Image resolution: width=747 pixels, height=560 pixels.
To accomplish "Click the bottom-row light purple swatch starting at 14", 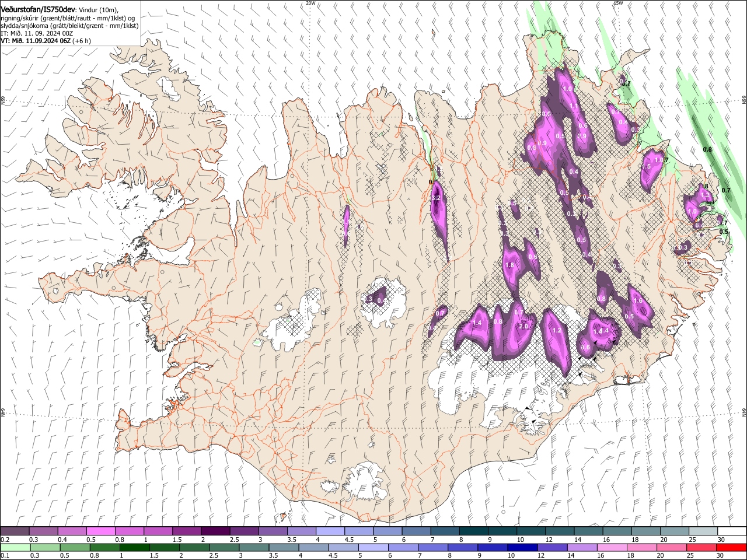I will point(582,547).
